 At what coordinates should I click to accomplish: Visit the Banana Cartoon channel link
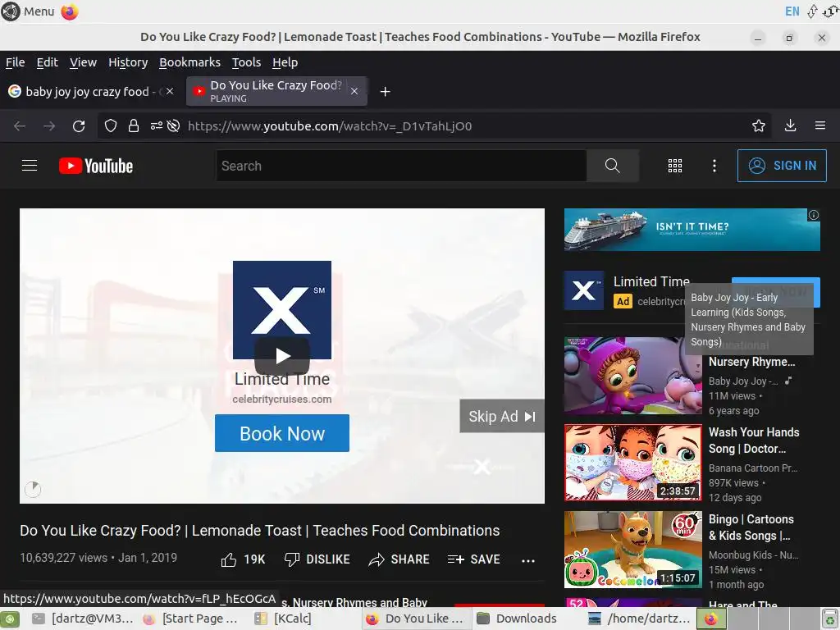click(753, 468)
